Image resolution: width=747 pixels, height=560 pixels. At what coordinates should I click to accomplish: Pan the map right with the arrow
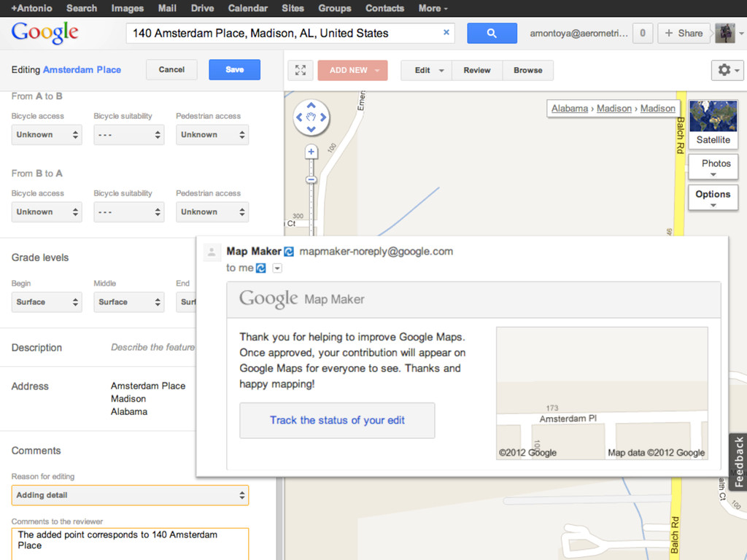pos(323,117)
